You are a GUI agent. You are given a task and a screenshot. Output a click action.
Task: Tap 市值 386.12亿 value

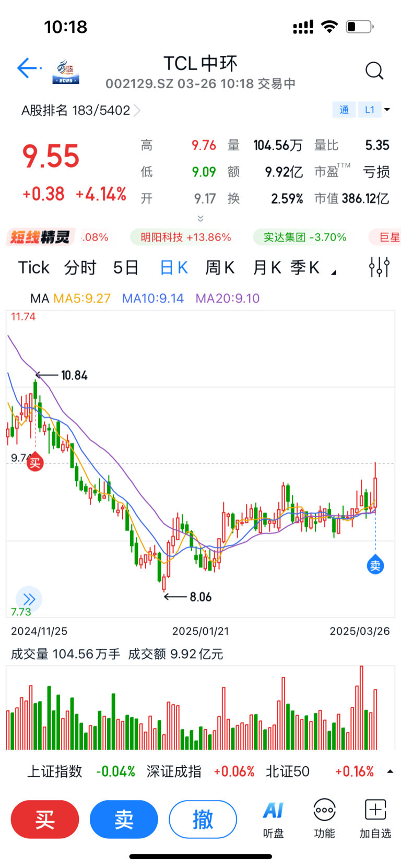pyautogui.click(x=365, y=198)
